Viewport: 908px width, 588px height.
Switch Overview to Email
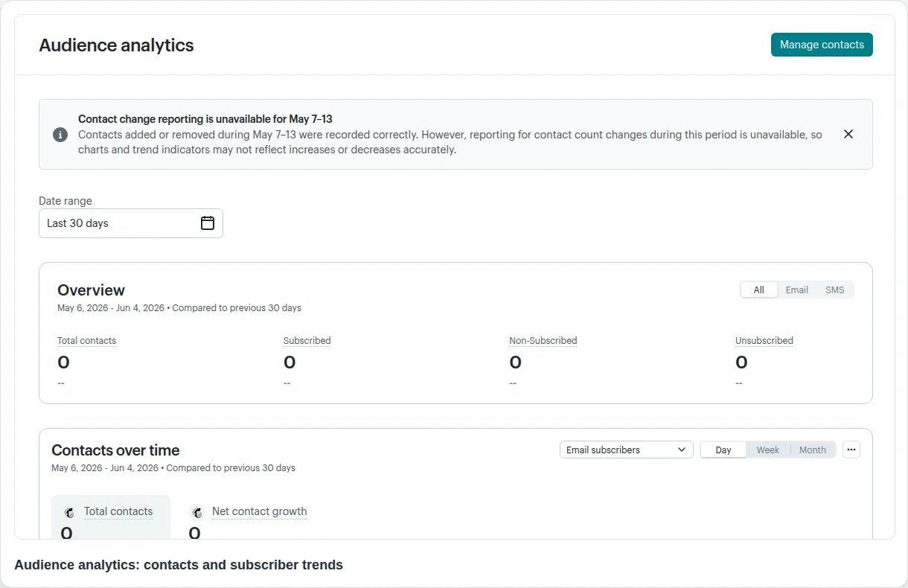pyautogui.click(x=797, y=290)
